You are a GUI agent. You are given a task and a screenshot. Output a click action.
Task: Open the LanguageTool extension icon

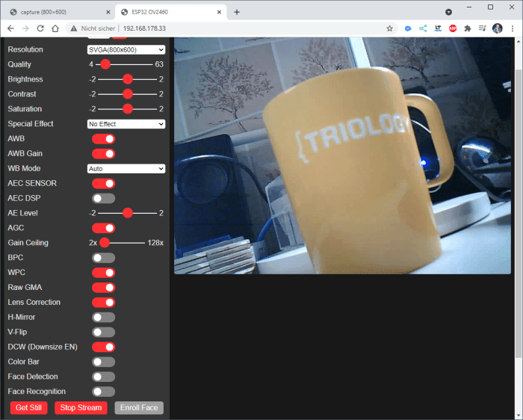point(438,28)
